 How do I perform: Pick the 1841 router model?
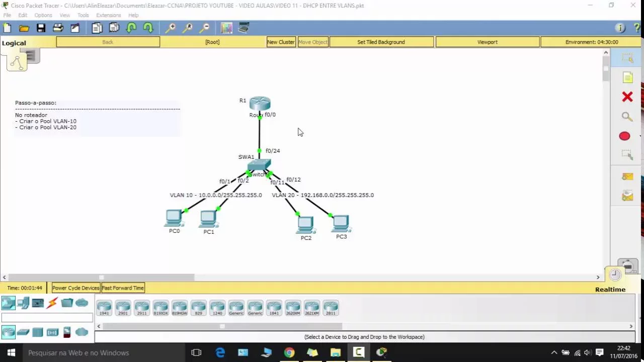pyautogui.click(x=274, y=308)
